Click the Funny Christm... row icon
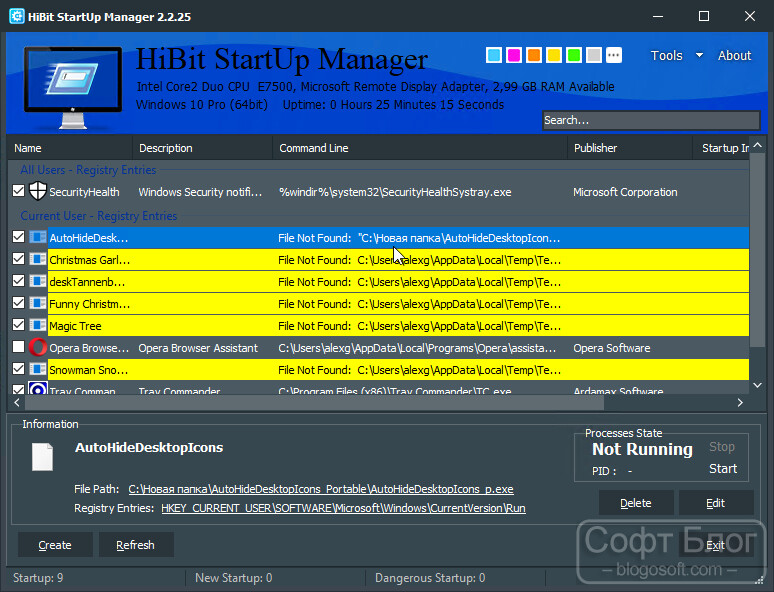 click(38, 303)
